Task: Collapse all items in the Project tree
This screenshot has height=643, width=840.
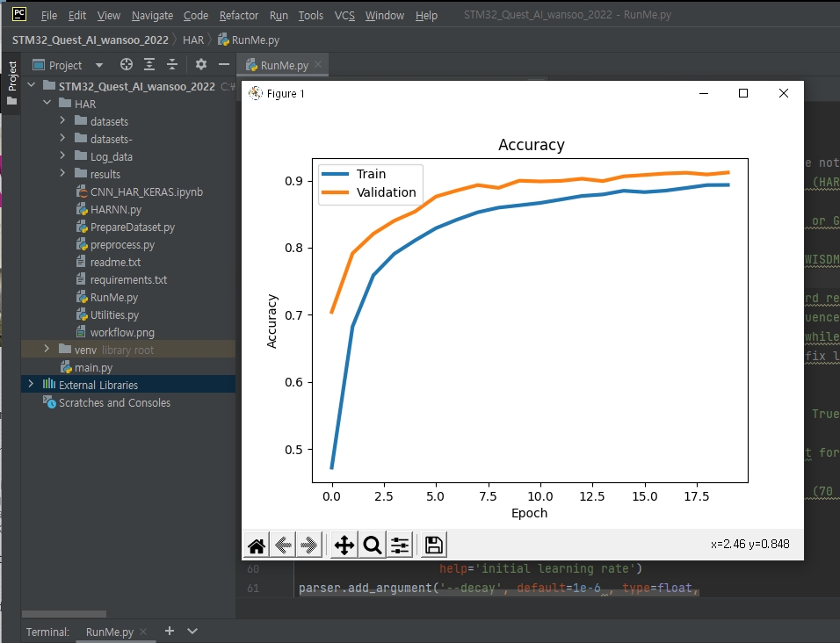Action: click(172, 65)
